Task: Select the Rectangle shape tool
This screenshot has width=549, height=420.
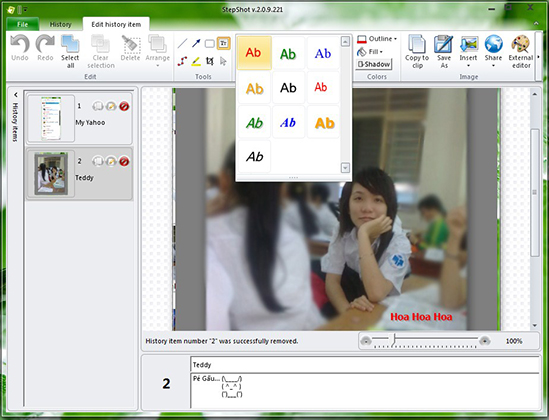Action: [x=209, y=44]
